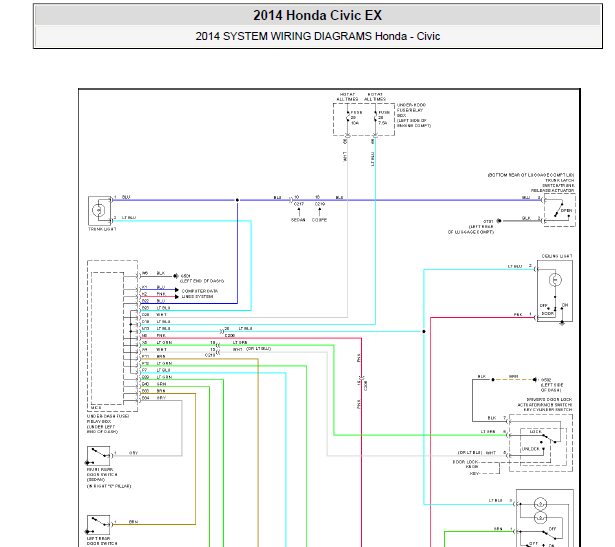Click the trunk latch switch/release actuator label
This screenshot has height=547, width=615.
click(x=552, y=185)
